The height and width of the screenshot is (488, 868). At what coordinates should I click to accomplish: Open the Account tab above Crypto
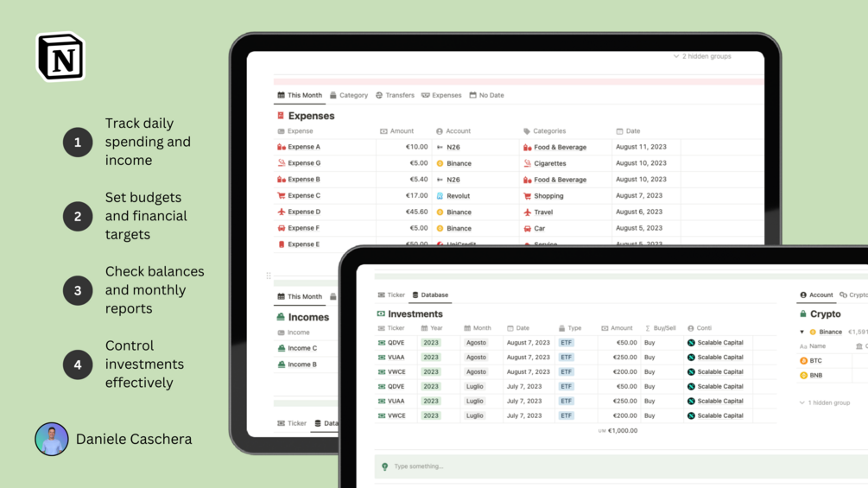pyautogui.click(x=816, y=295)
